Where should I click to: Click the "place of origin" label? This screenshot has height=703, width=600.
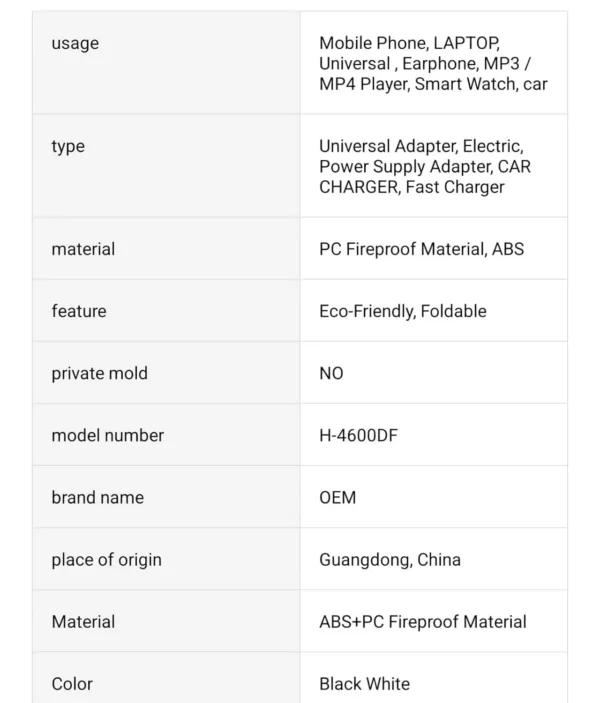click(106, 559)
